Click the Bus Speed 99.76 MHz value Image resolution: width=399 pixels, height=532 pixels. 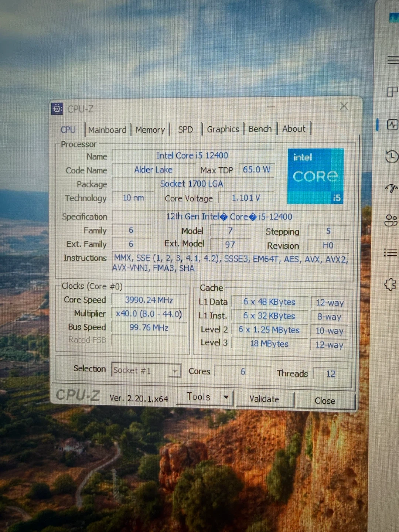[x=149, y=328]
